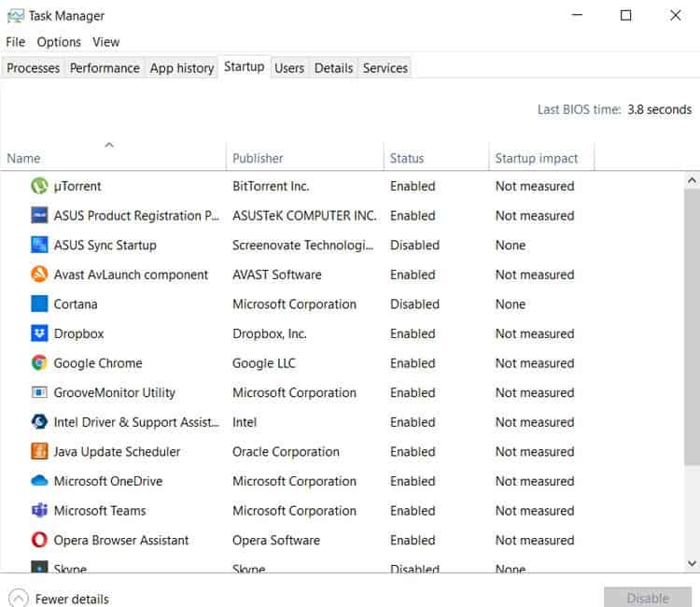Click the Intel Driver & Support Assistant icon
The image size is (700, 607).
coord(39,422)
